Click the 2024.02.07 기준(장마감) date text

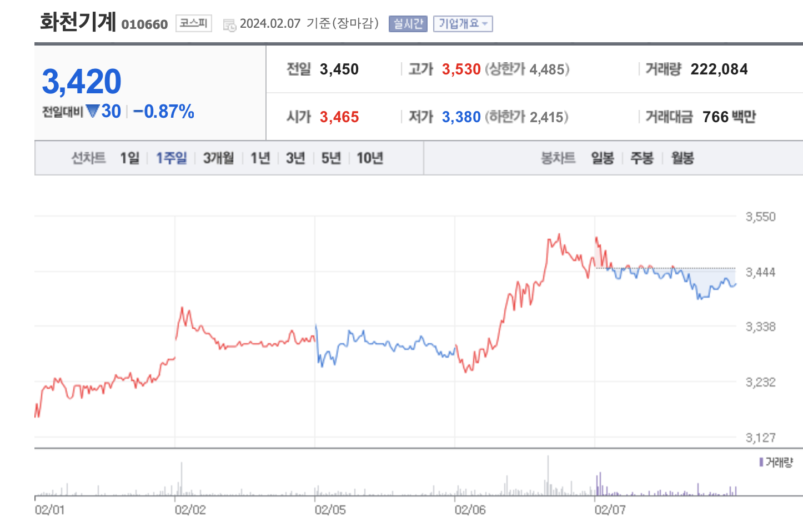tap(309, 23)
